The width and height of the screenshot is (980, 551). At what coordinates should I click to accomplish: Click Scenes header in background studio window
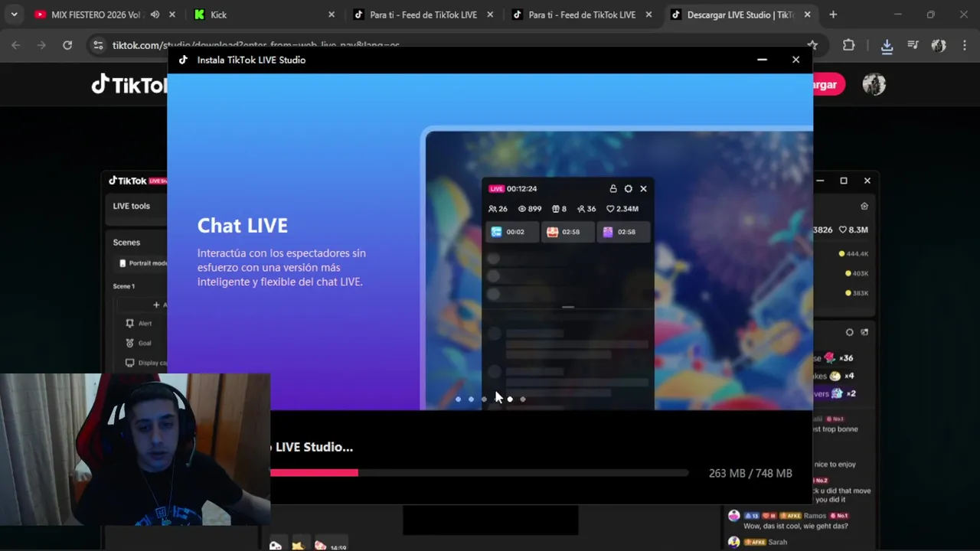(x=126, y=242)
